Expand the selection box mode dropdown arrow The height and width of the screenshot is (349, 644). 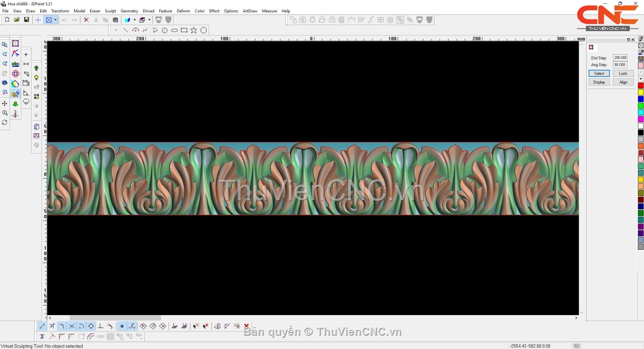[55, 20]
